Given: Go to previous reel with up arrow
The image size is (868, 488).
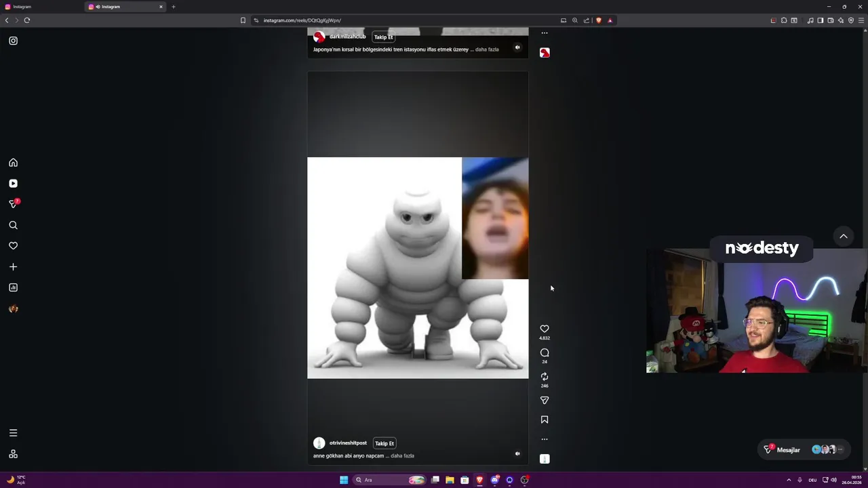Looking at the screenshot, I should click(x=844, y=237).
